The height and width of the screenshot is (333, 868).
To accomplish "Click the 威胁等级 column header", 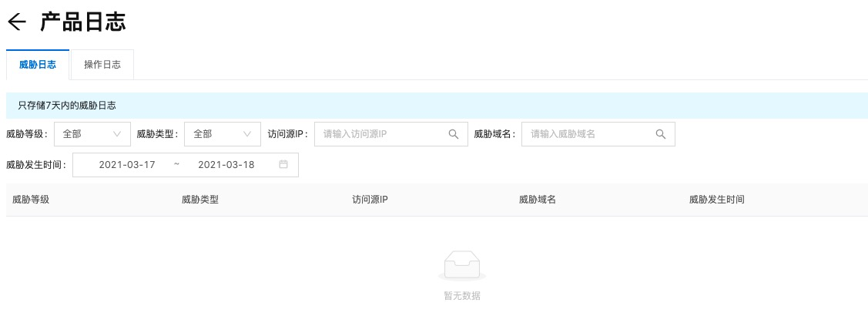I will [31, 200].
